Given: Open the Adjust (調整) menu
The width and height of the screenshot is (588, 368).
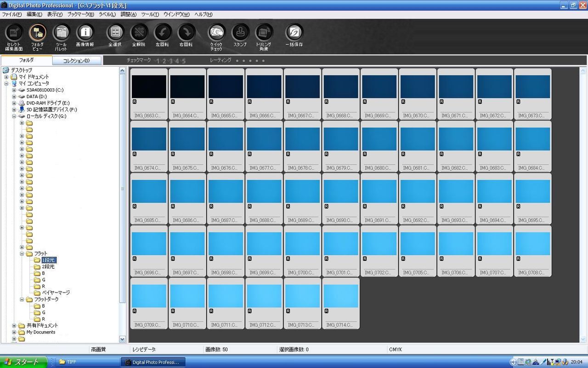Looking at the screenshot, I should point(129,14).
